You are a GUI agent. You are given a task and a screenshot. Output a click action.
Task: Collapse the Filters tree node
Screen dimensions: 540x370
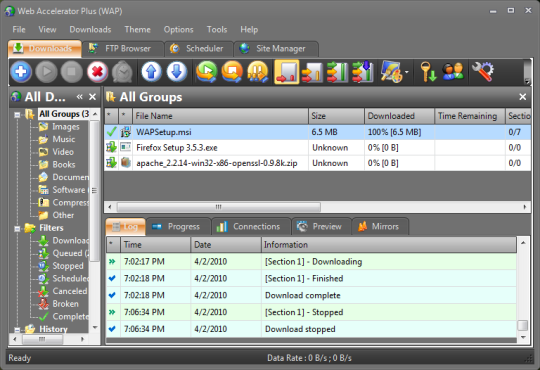click(17, 228)
